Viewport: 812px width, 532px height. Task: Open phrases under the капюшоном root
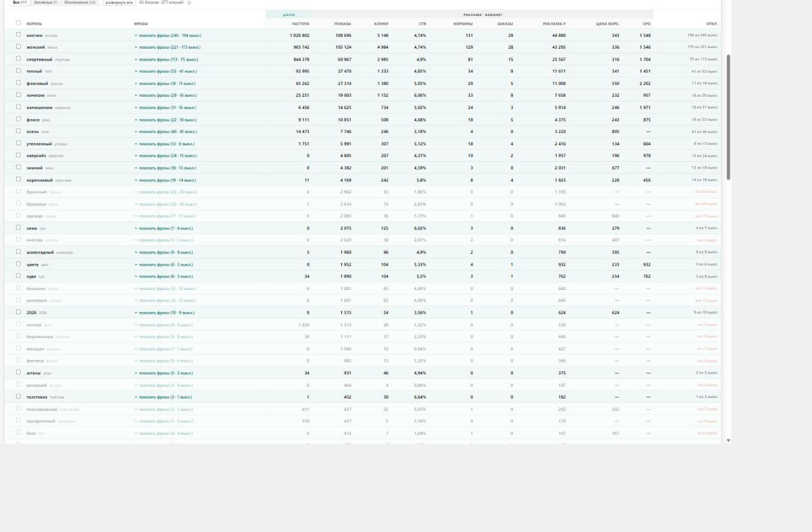click(x=165, y=107)
